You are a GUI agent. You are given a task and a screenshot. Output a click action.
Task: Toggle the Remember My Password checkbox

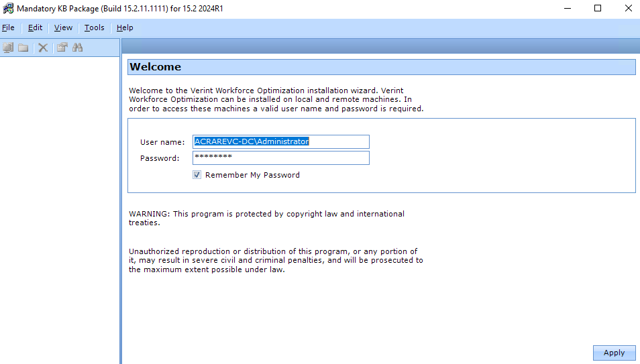(x=197, y=175)
